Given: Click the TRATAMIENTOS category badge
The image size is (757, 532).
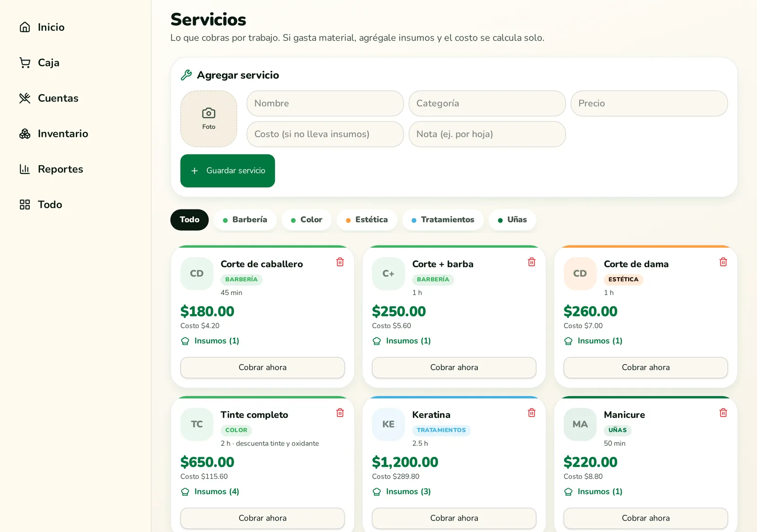Looking at the screenshot, I should 441,430.
